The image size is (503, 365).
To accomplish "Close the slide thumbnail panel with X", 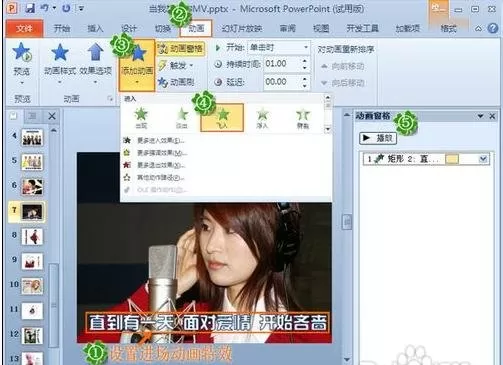I will (52, 116).
